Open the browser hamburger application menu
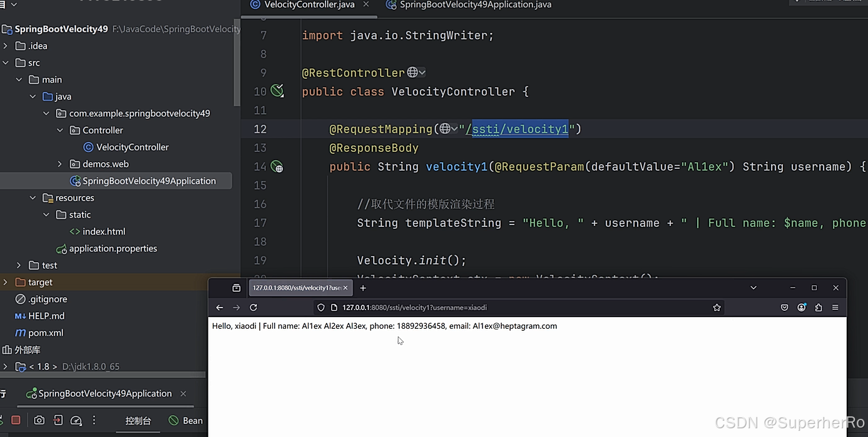This screenshot has width=868, height=437. point(835,308)
